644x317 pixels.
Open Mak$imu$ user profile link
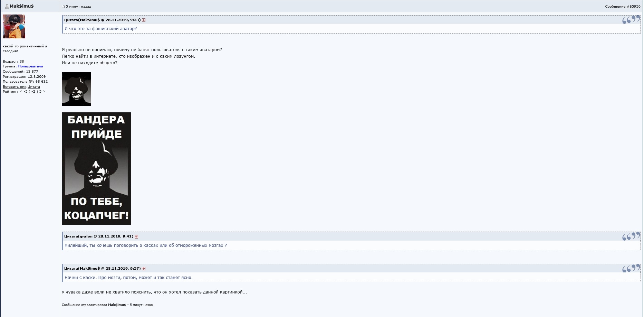21,6
